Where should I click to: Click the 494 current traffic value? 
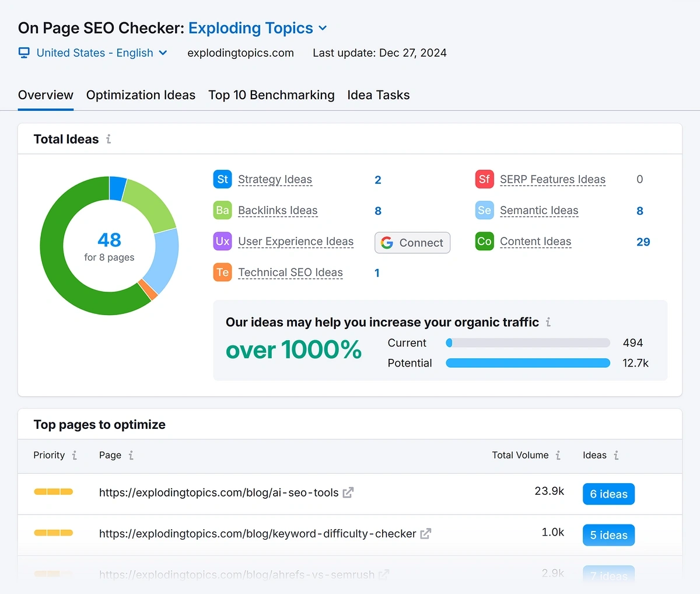[x=633, y=343]
